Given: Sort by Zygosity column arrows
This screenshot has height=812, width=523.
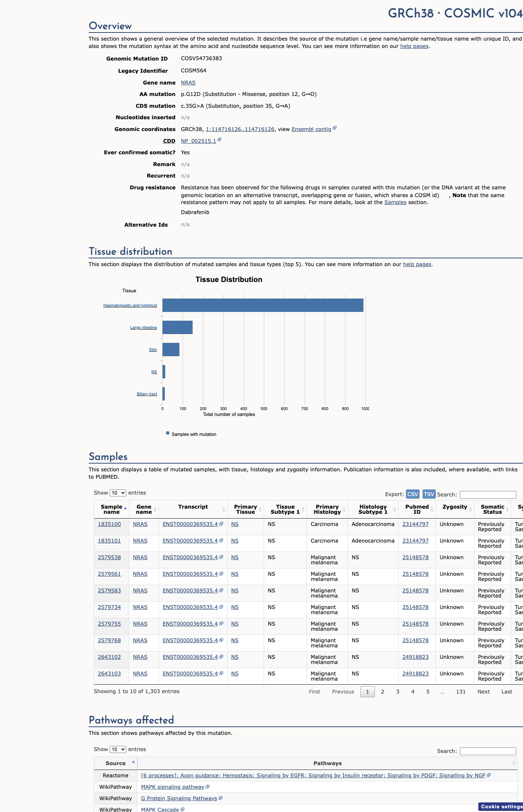Looking at the screenshot, I should click(x=470, y=509).
